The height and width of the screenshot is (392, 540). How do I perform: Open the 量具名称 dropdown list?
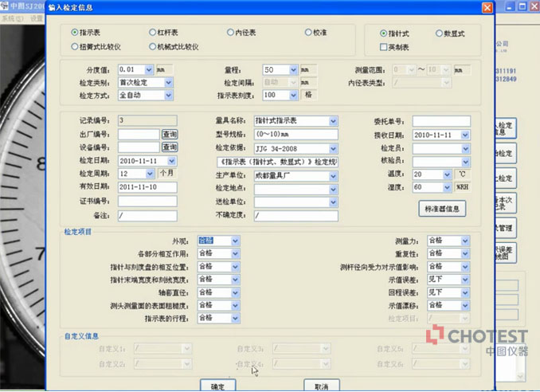point(333,121)
